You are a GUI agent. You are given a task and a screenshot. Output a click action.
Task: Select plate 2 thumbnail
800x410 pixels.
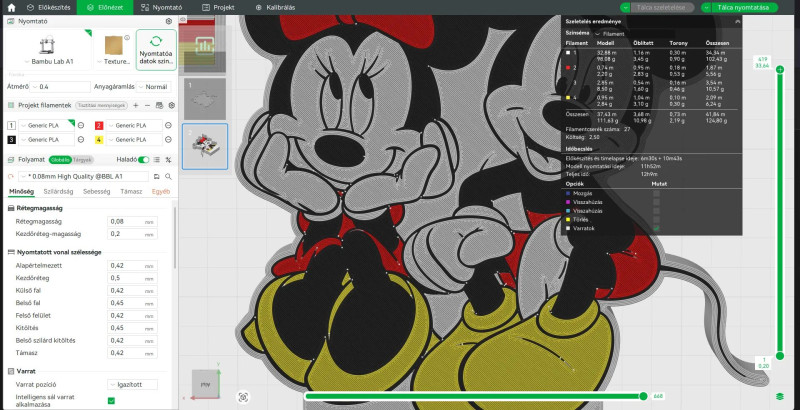205,146
